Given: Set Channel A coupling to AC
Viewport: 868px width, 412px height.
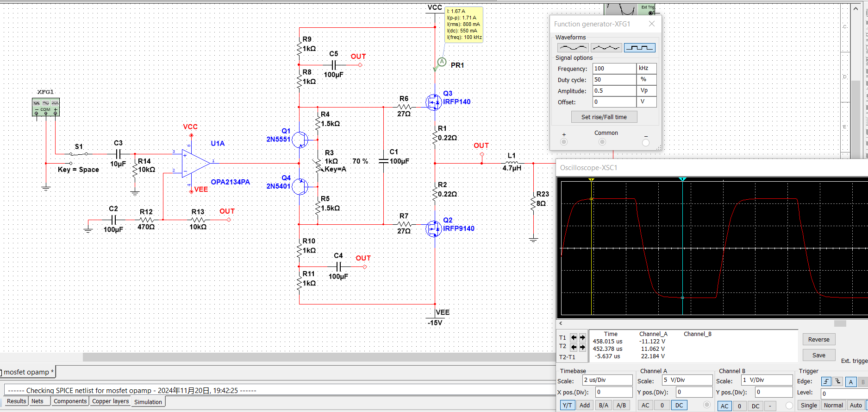Looking at the screenshot, I should point(645,406).
